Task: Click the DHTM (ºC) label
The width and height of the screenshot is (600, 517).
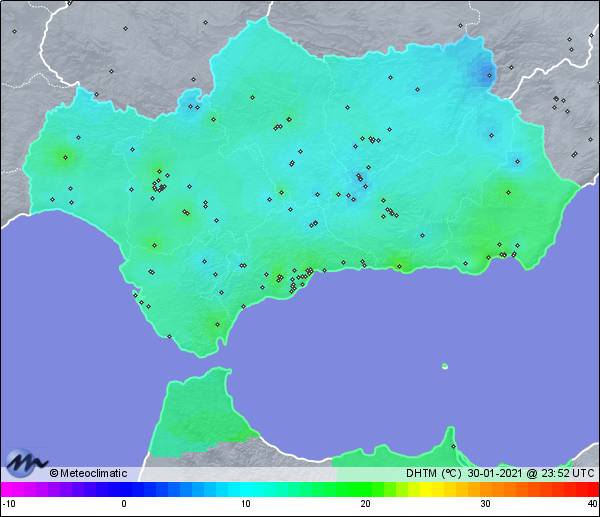Action: 434,473
